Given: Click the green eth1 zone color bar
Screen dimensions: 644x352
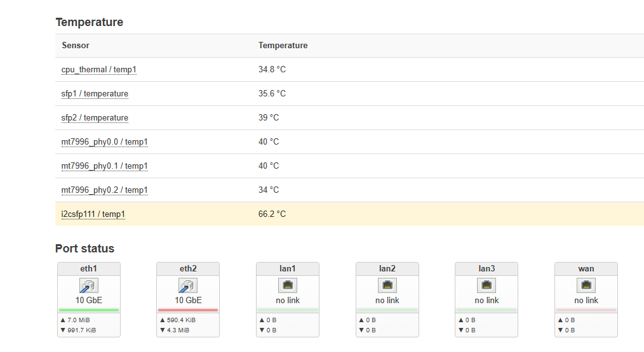Looking at the screenshot, I should [89, 310].
